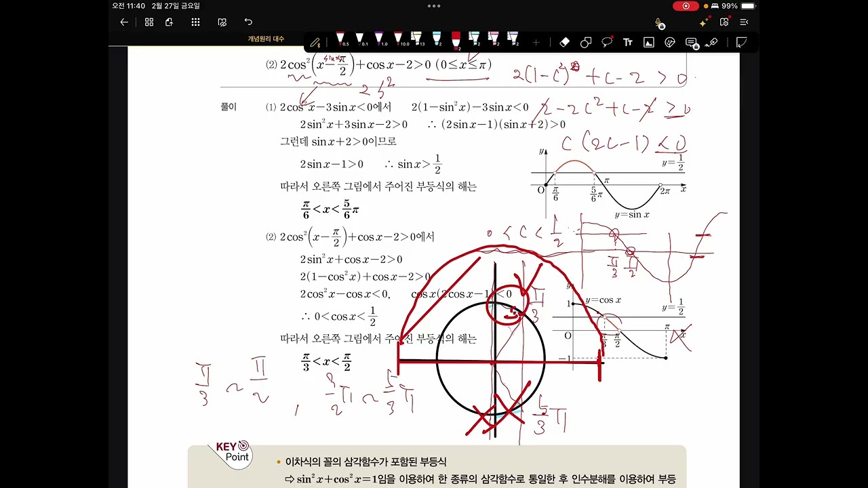This screenshot has height=488, width=868.
Task: Undo the last stroke
Action: point(248,22)
